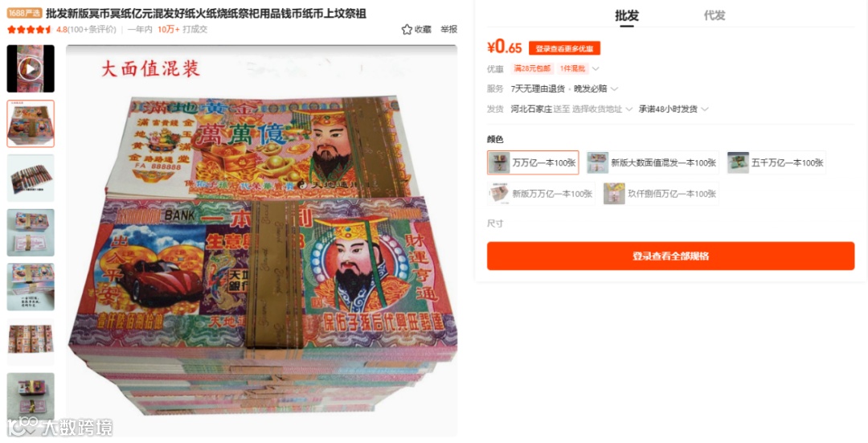Switch to the 代发 tab
Screen dimensions: 868x443
pyautogui.click(x=714, y=15)
